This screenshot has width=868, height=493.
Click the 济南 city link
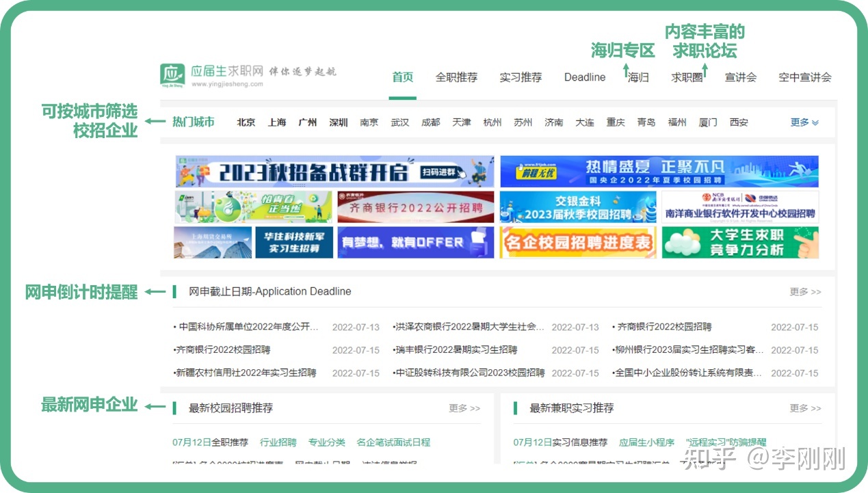click(x=554, y=122)
